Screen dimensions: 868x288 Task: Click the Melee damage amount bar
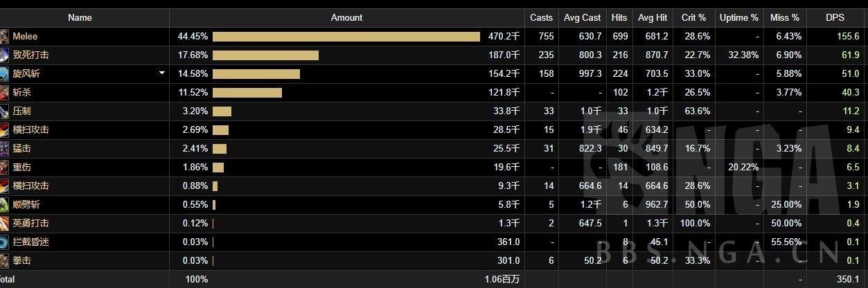pyautogui.click(x=346, y=37)
